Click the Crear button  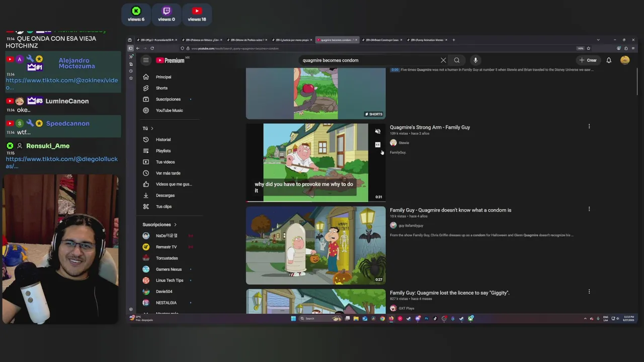pyautogui.click(x=588, y=60)
